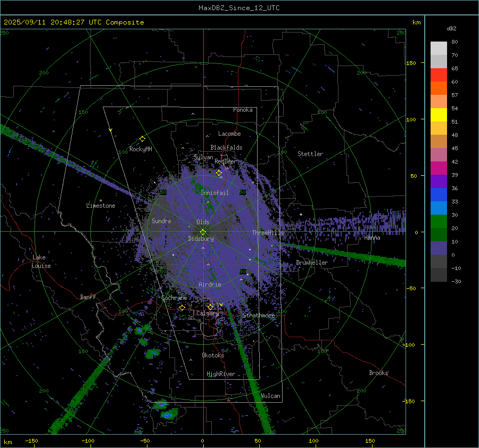Click the MaxDBZ_Since_12_UTC title
The width and height of the screenshot is (479, 448).
239,8
